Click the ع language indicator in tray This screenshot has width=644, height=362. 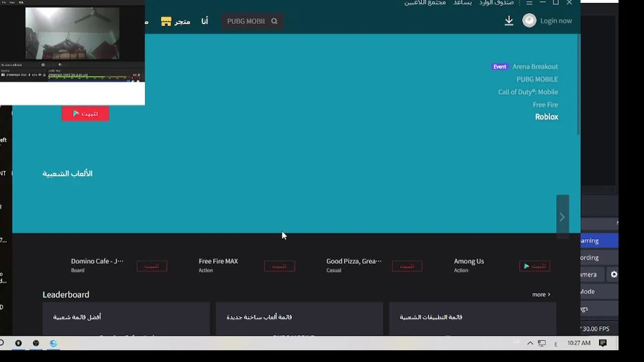point(555,343)
